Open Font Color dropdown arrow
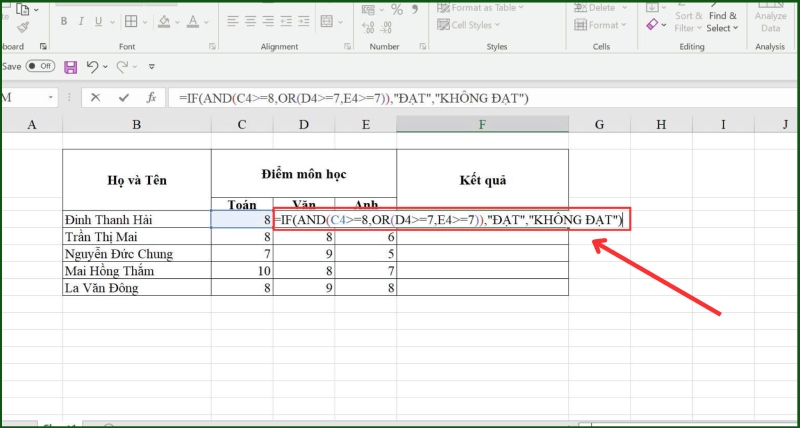The width and height of the screenshot is (800, 428). [206, 22]
